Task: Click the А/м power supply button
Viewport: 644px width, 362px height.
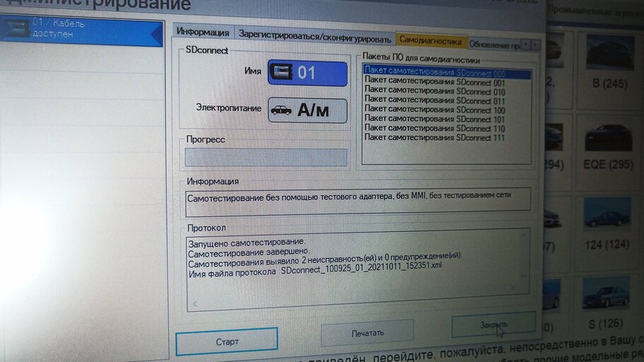Action: click(x=308, y=110)
